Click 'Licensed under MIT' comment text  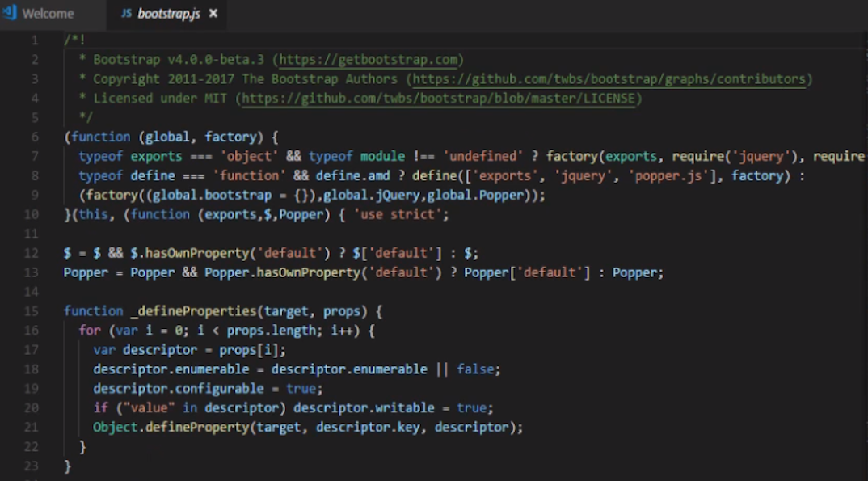160,99
